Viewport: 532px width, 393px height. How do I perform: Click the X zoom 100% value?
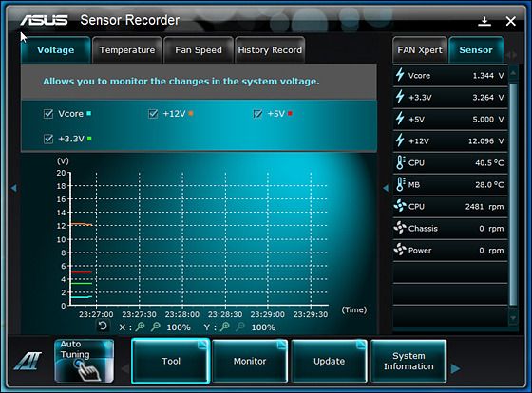(179, 327)
